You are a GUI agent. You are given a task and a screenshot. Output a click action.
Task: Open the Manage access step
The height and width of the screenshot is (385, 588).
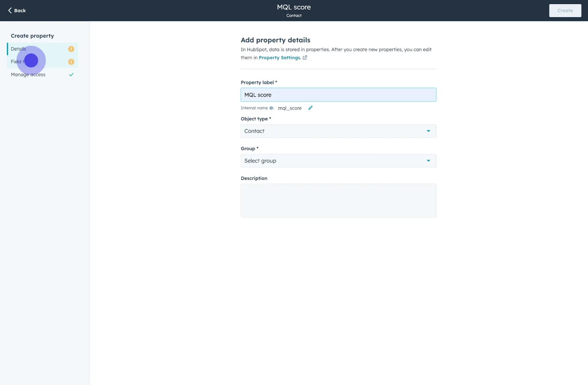[42, 75]
